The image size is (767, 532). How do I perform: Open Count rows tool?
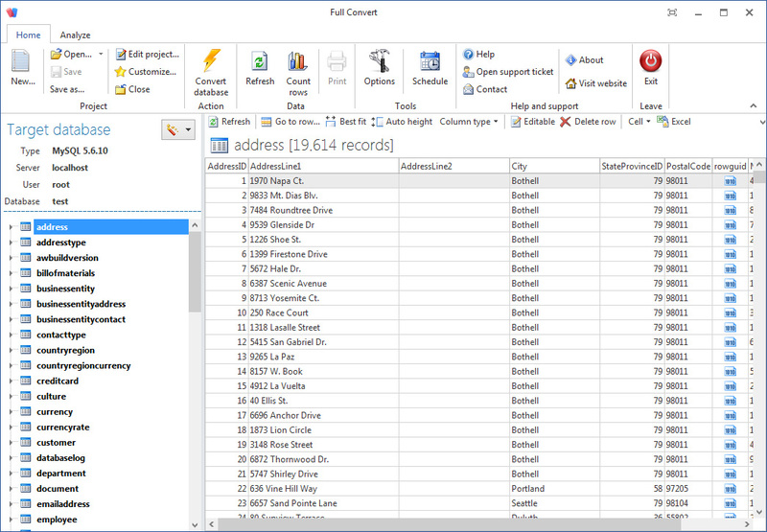coord(298,63)
